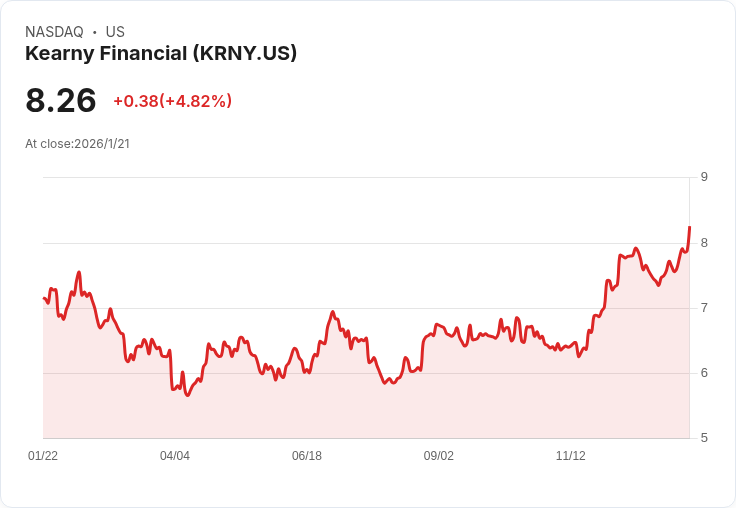
Task: Click the 6 label on the price axis
Action: pyautogui.click(x=704, y=373)
